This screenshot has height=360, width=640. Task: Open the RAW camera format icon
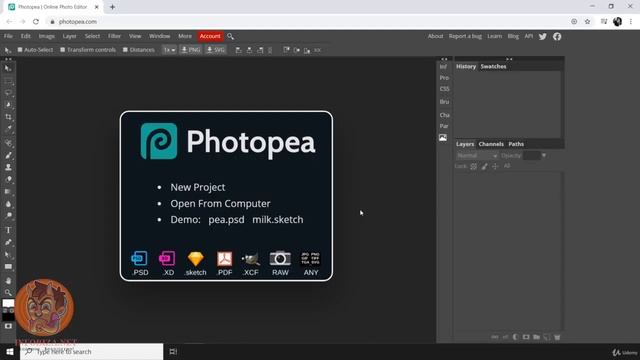[280, 263]
